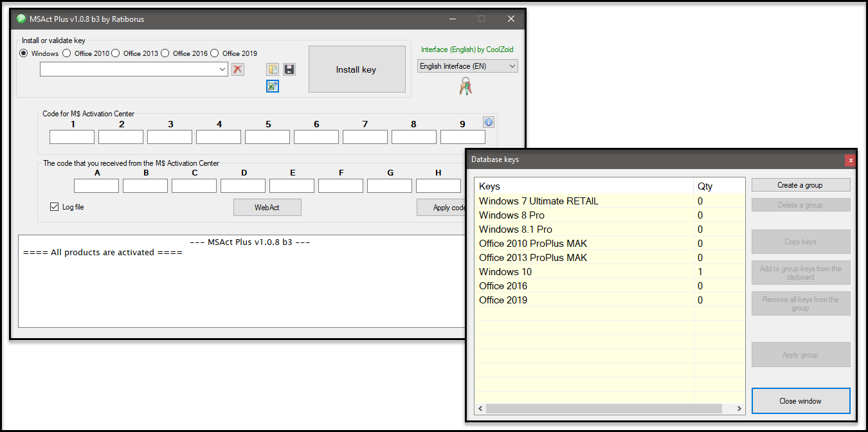Screen dimensions: 868x432
Task: Click Add to group keys from clipboard
Action: coord(801,273)
